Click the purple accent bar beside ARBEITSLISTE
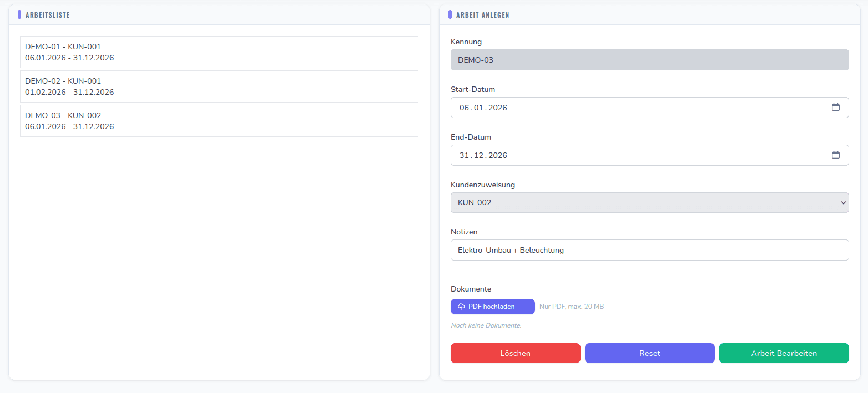 coord(18,14)
